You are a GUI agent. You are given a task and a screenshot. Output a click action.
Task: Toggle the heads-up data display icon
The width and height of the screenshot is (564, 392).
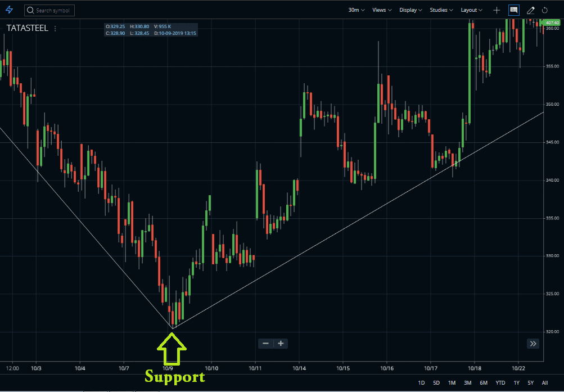513,11
